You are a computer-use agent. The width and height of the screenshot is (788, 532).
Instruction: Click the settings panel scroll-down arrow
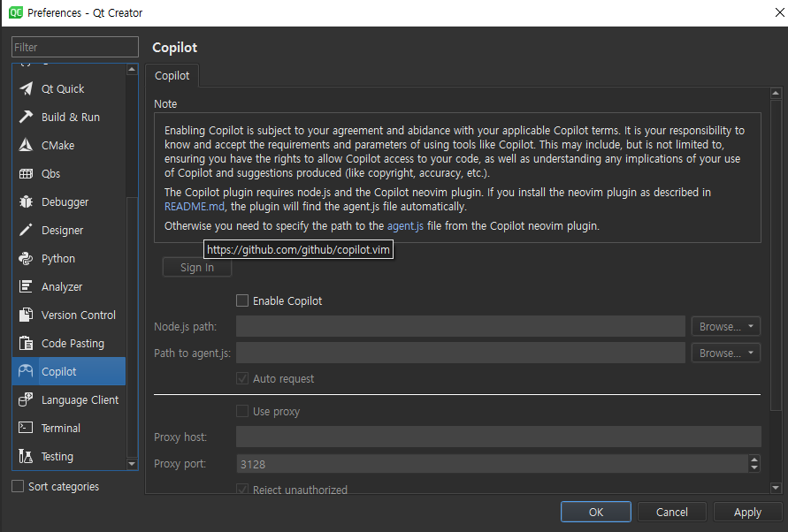[776, 487]
